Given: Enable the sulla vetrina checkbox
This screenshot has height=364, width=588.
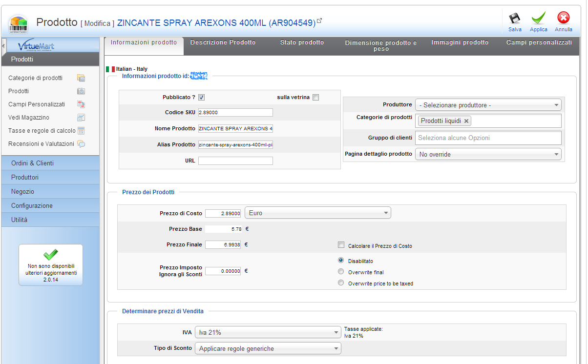Looking at the screenshot, I should point(315,97).
